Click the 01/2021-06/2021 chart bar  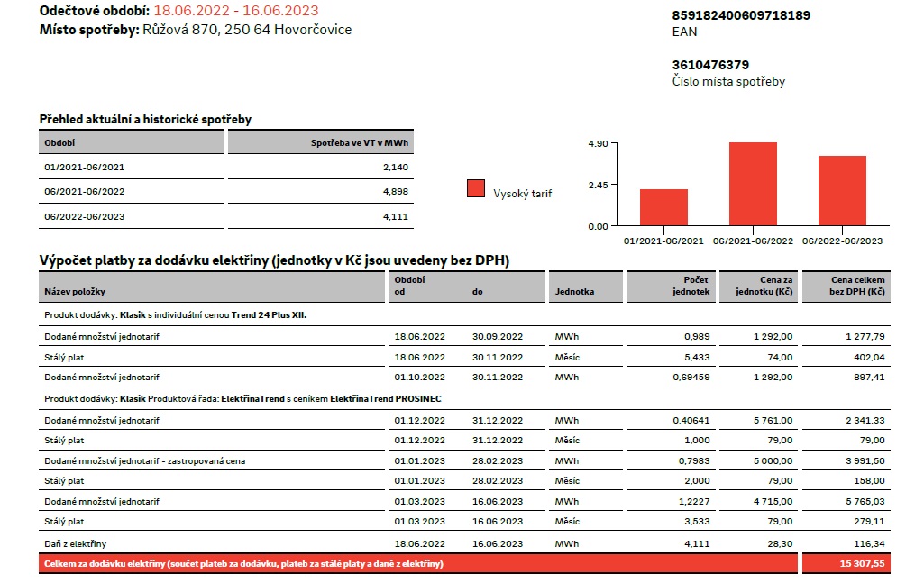point(663,207)
